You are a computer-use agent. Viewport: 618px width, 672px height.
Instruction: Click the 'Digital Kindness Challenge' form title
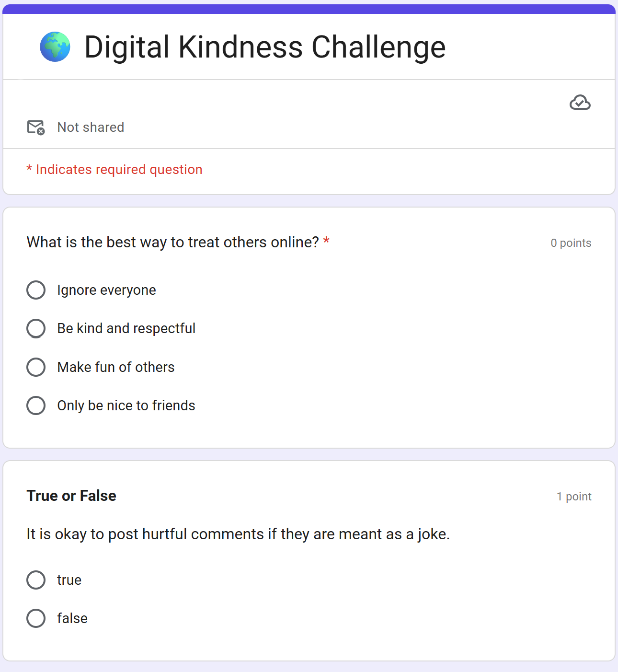pyautogui.click(x=265, y=47)
